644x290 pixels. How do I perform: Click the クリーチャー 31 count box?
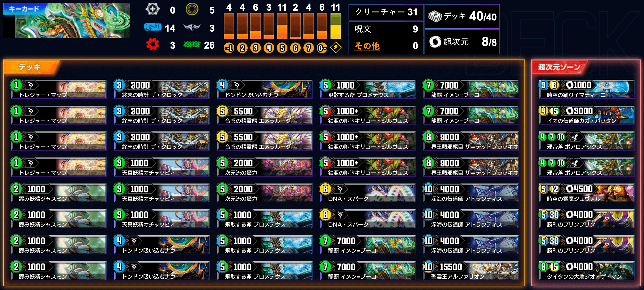386,12
